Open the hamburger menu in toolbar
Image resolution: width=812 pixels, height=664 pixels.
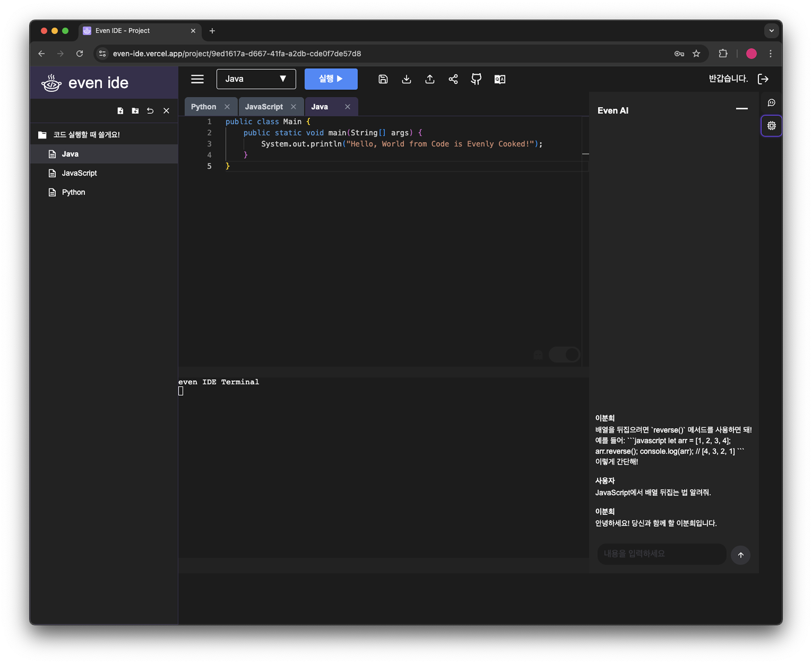(x=197, y=79)
